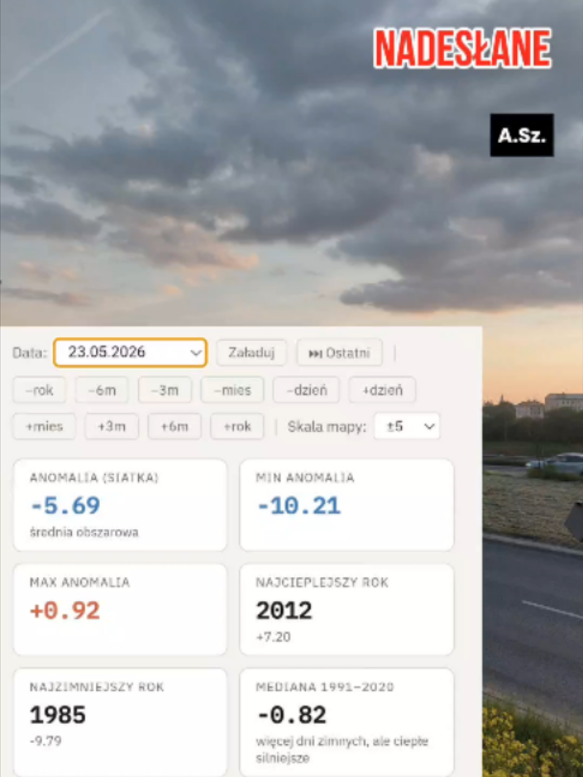583x777 pixels.
Task: Select the Najcieplejszy rok value 2012
Action: coord(284,610)
